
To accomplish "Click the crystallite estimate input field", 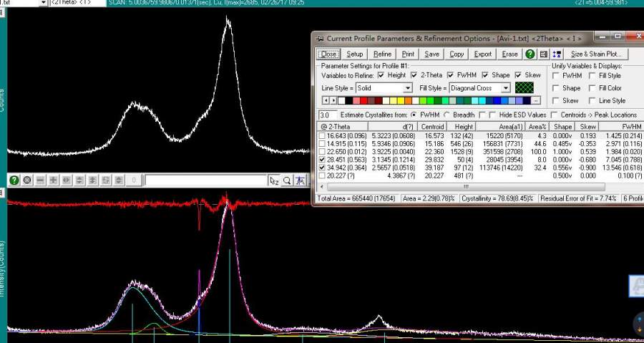I will (327, 115).
